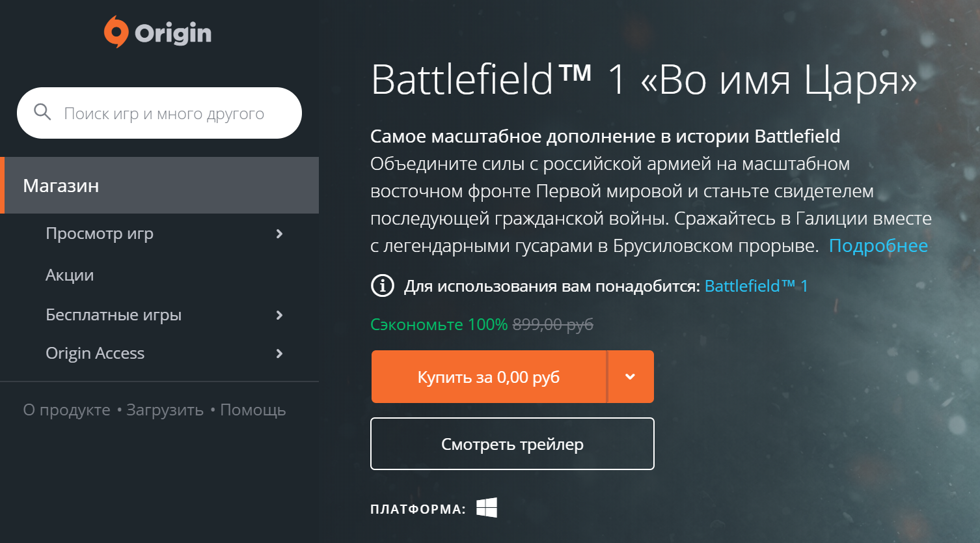This screenshot has width=980, height=543.
Task: Select Просмотр игр menu item
Action: [100, 234]
